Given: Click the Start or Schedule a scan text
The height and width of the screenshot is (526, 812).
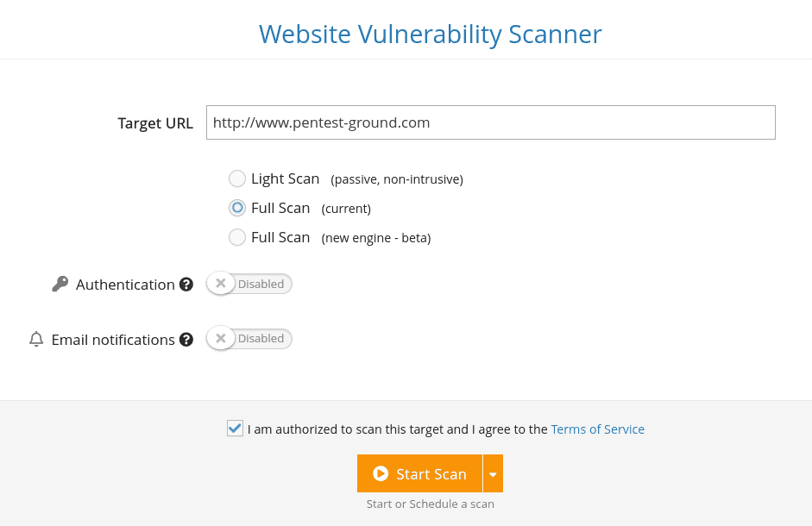Looking at the screenshot, I should coord(430,504).
